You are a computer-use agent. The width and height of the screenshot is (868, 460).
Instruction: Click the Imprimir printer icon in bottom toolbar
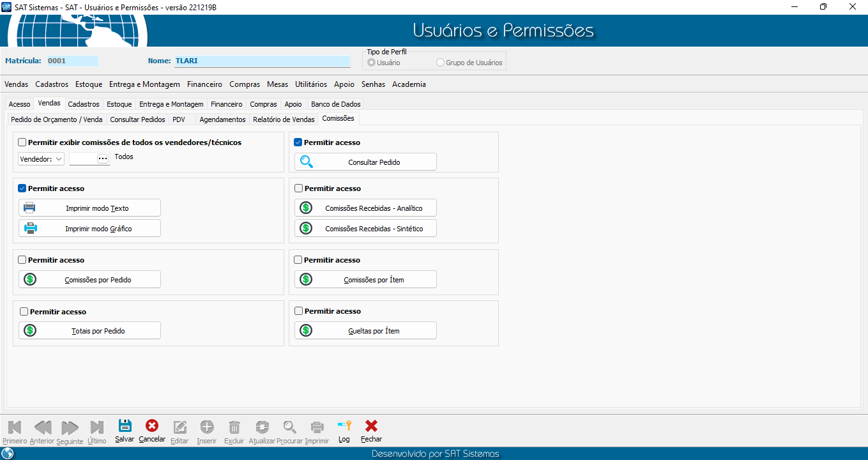[x=317, y=427]
